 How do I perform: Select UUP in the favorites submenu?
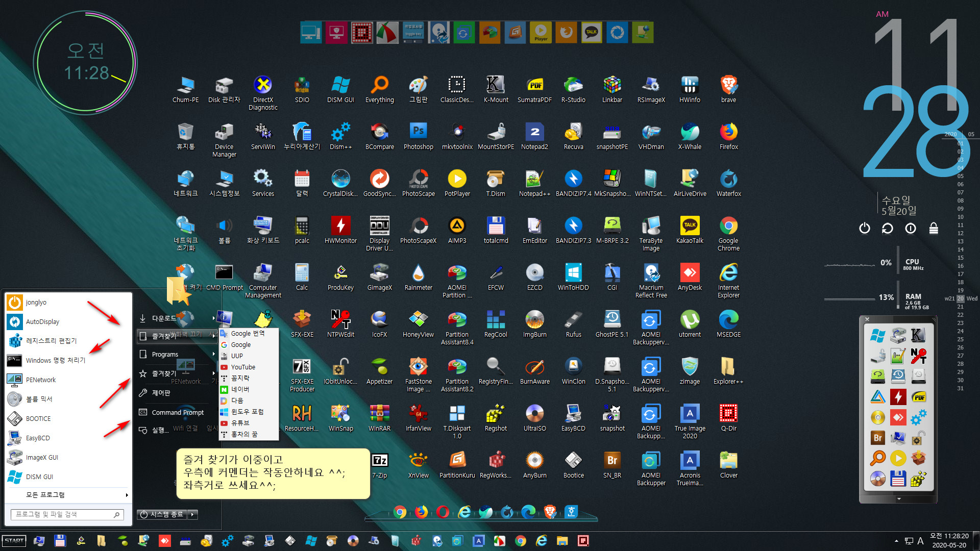(x=249, y=356)
